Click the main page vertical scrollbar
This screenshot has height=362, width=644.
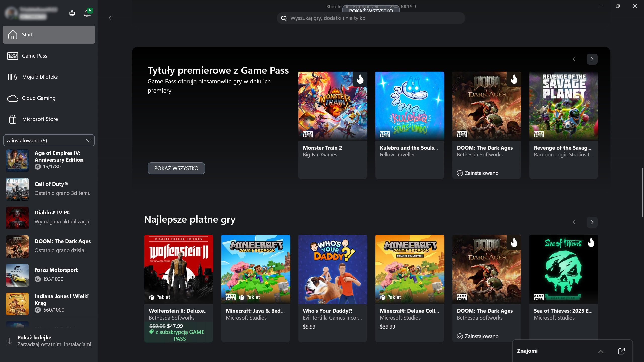click(642, 192)
